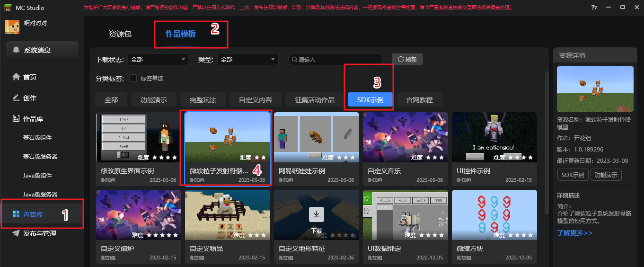Click download icon on 自定义地形特征 card
The image size is (644, 267).
tap(316, 215)
